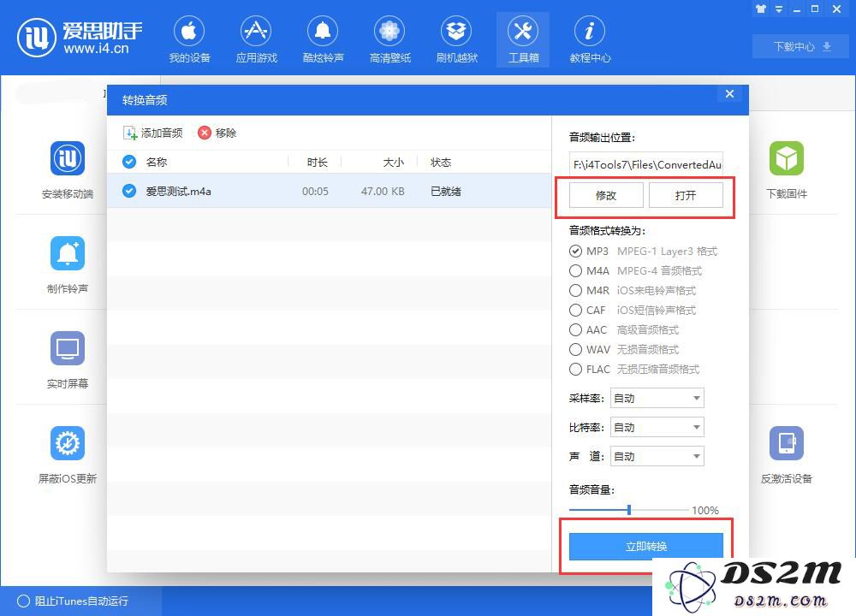Viewport: 856px width, 616px height.
Task: Click the 修改 button
Action: 606,195
